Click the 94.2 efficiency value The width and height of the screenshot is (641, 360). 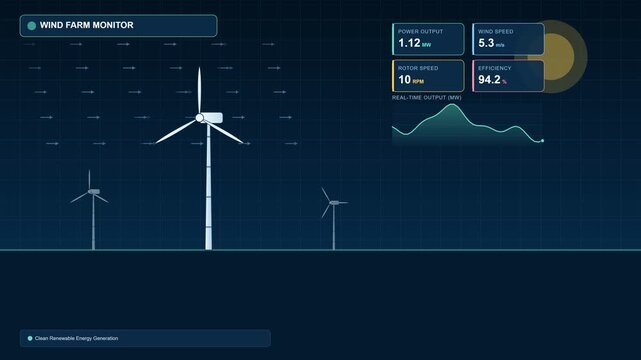(x=489, y=80)
